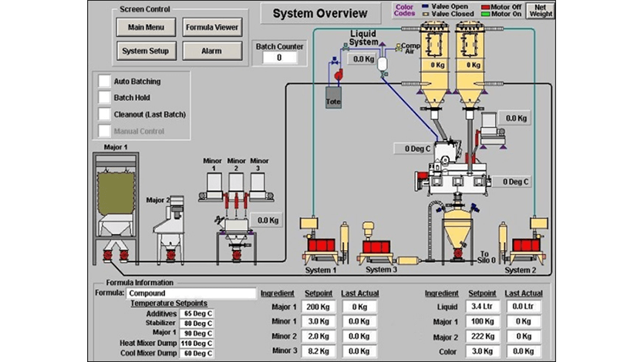Check Cleanout (Last Batch) option
This screenshot has height=362, width=644.
[104, 115]
